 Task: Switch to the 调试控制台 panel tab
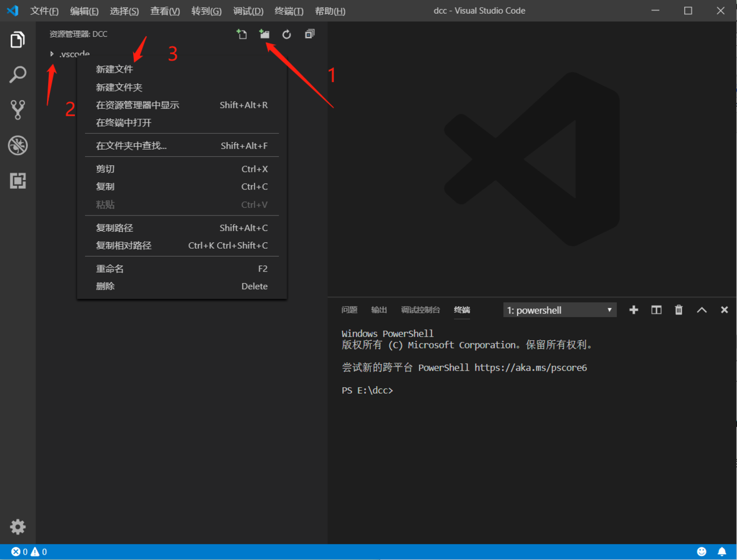click(421, 310)
